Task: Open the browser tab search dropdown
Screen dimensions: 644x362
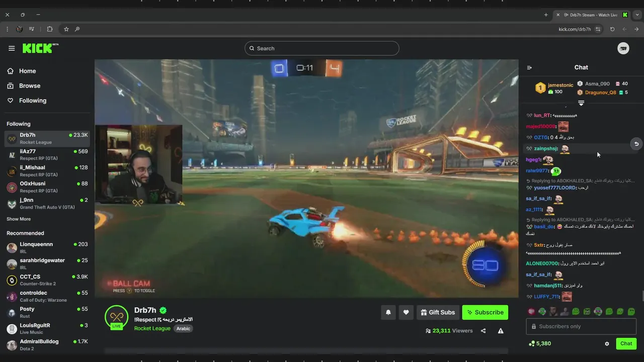Action: point(637,15)
